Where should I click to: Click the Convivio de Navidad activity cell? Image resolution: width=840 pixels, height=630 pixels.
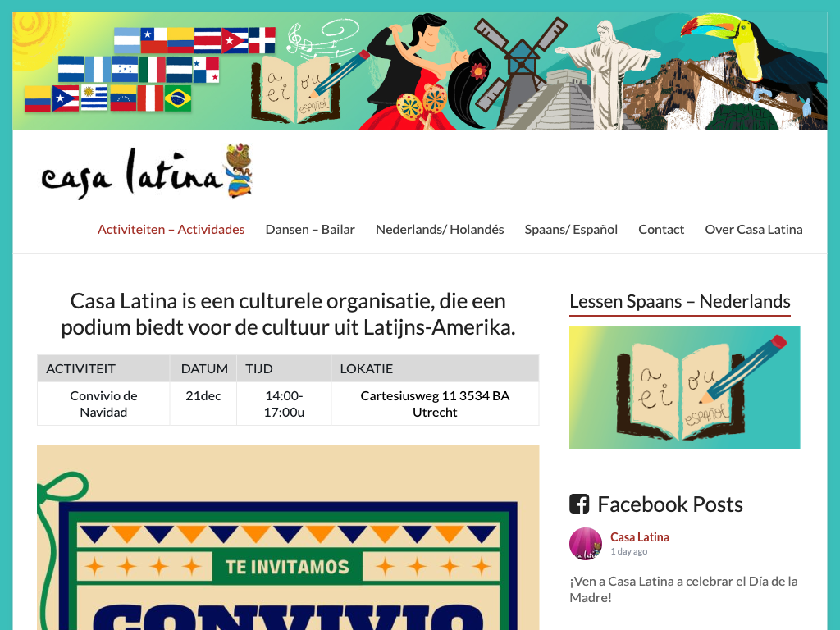103,404
